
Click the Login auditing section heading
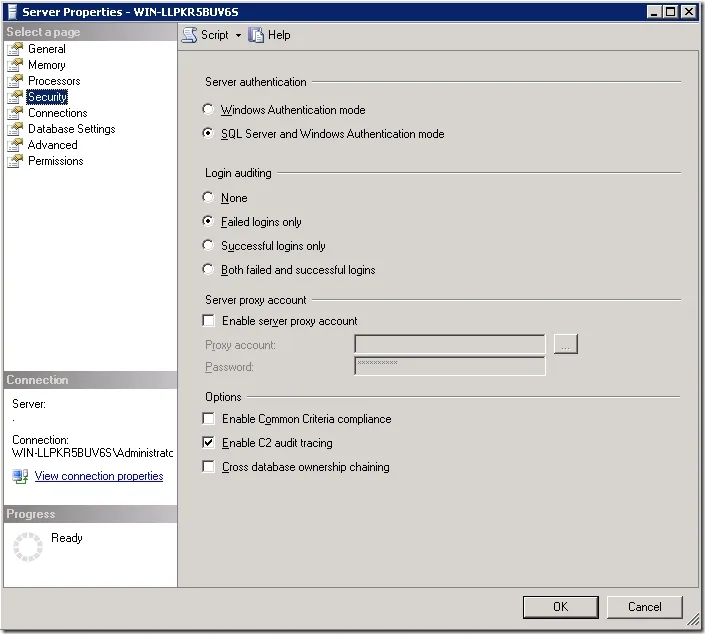[x=238, y=173]
